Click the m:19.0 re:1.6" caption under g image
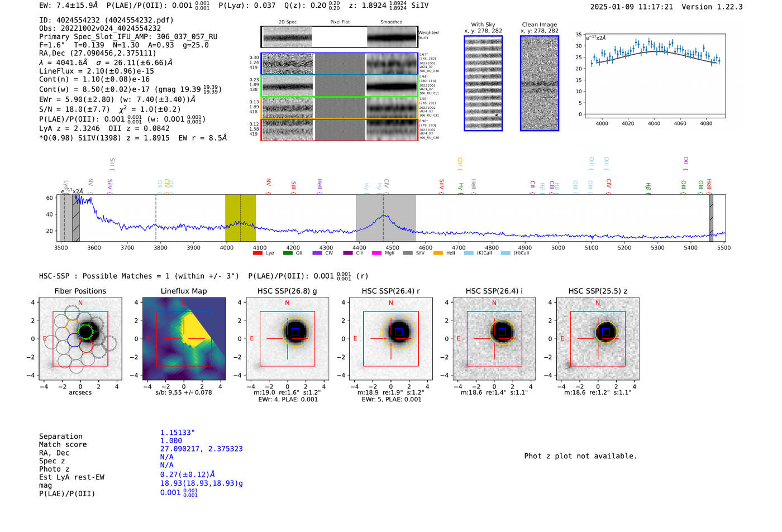The width and height of the screenshot is (782, 532). point(287,392)
